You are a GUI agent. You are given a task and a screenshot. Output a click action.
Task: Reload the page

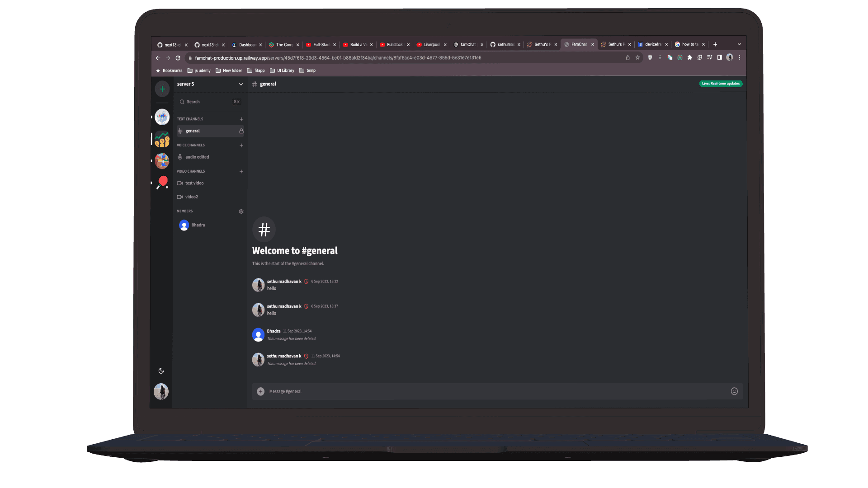(x=178, y=58)
